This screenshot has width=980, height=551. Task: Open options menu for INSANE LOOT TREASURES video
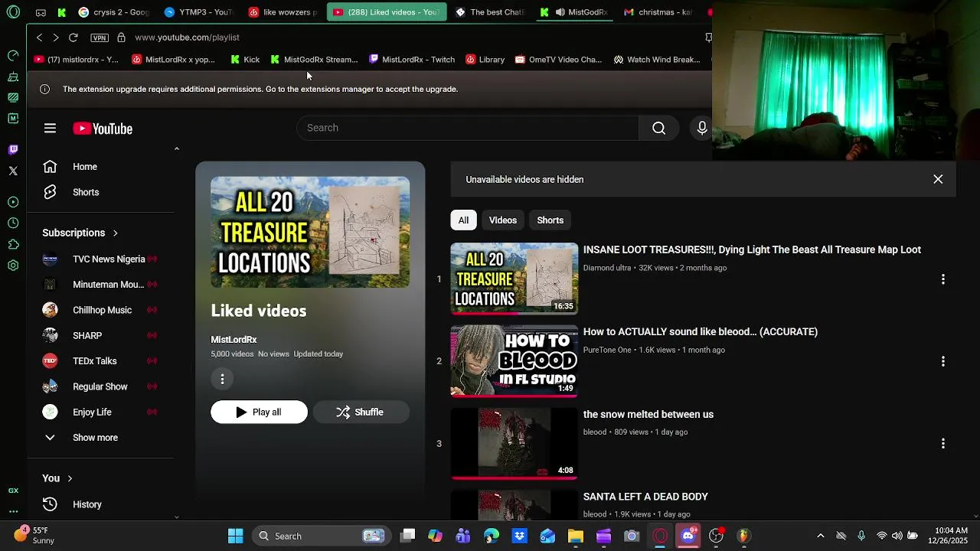942,279
